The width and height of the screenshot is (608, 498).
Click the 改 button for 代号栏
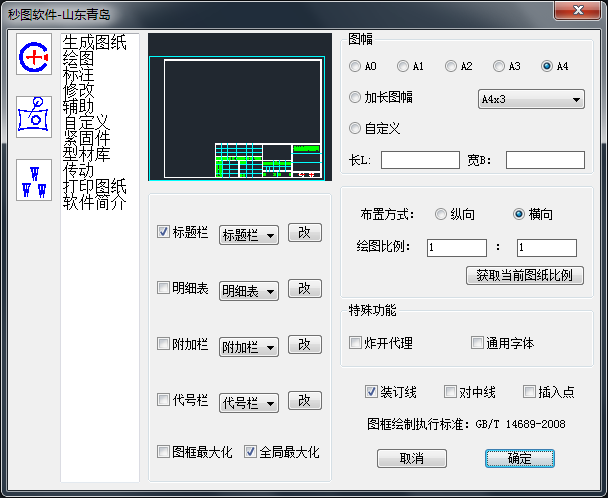(305, 400)
